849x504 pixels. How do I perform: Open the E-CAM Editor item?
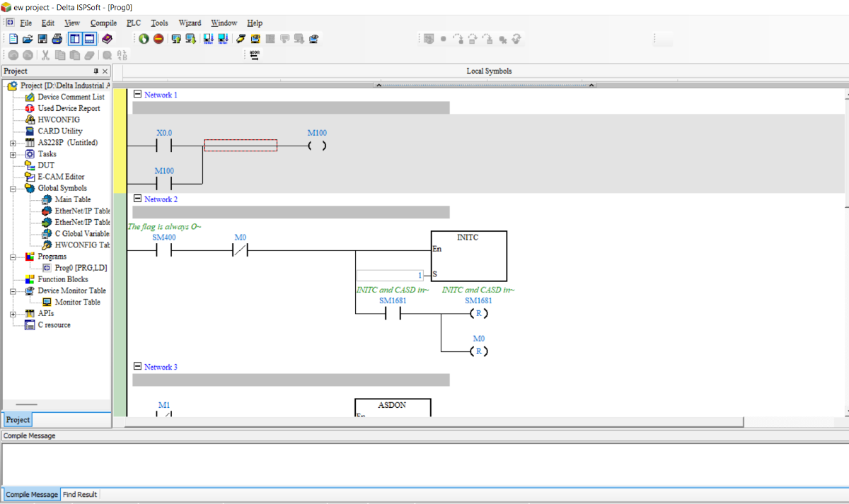coord(61,177)
